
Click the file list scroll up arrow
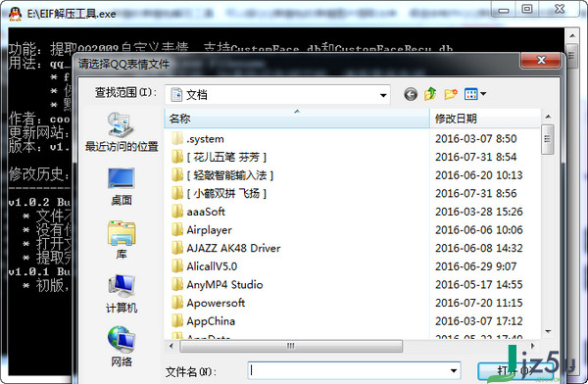coord(548,117)
